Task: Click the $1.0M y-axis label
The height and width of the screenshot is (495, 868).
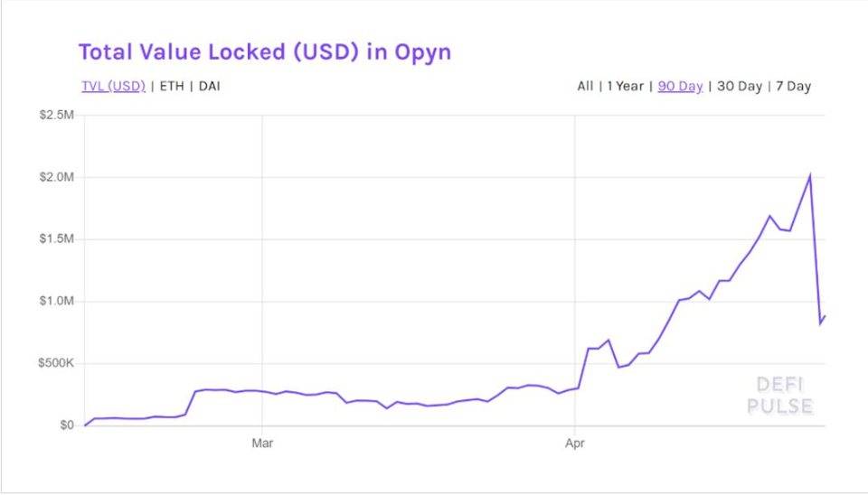Action: point(56,301)
